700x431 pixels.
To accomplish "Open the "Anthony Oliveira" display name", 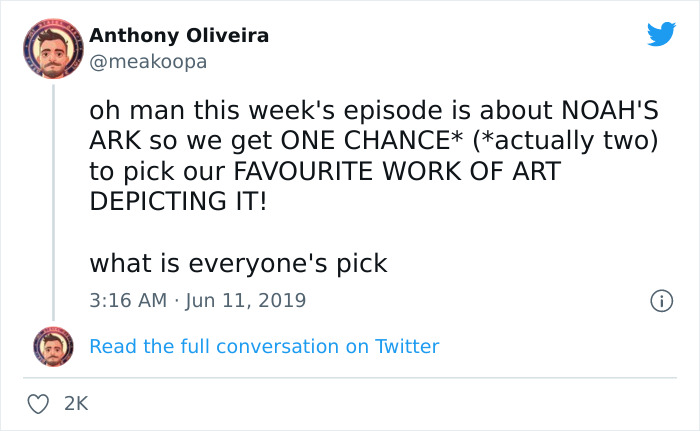I will pyautogui.click(x=179, y=36).
